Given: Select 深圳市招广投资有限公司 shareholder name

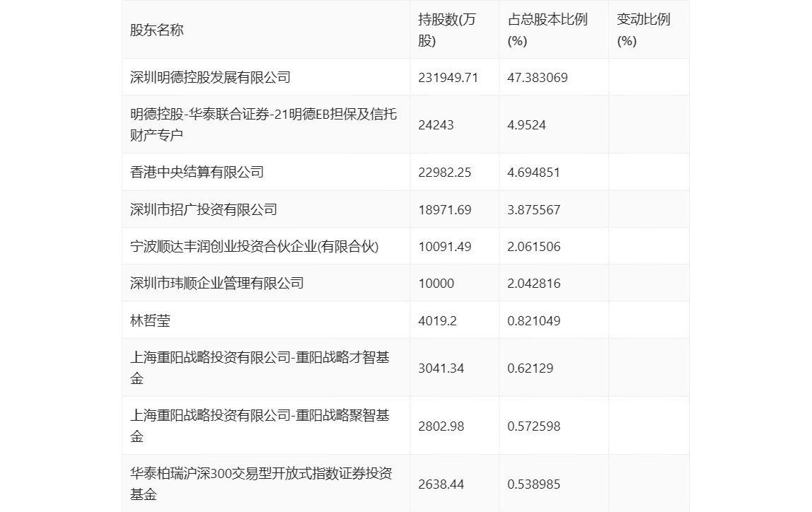Looking at the screenshot, I should pos(204,209).
